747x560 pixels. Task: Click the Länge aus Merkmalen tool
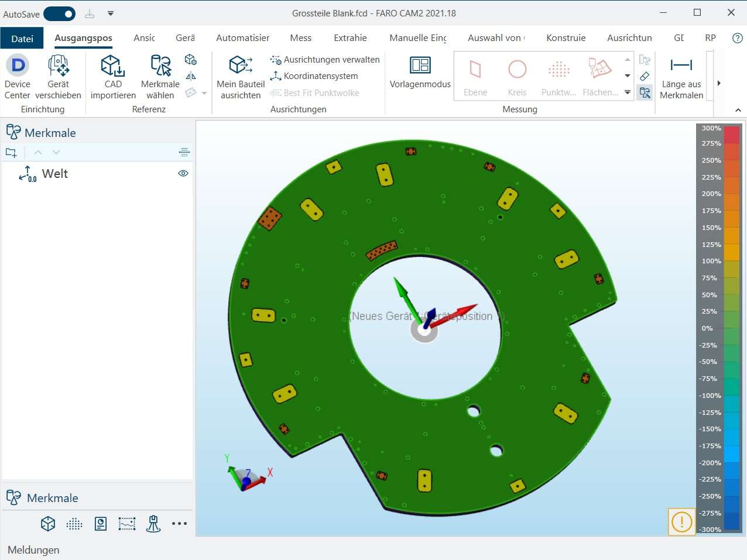point(681,76)
